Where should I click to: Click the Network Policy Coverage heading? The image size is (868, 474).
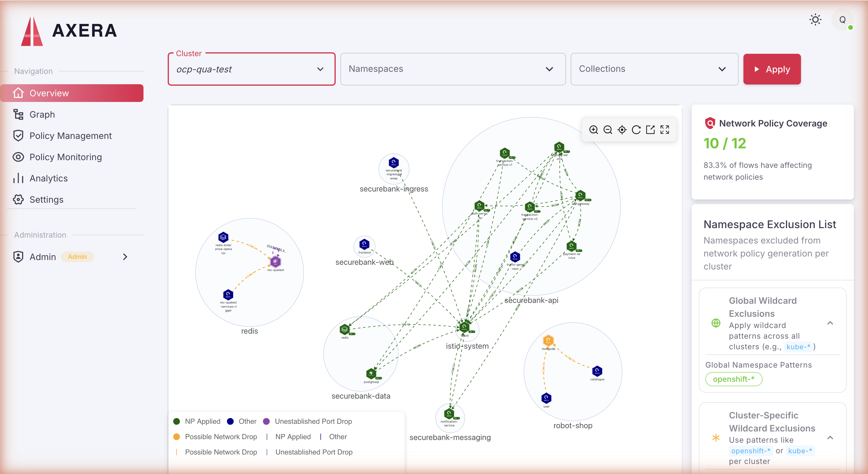(x=773, y=124)
